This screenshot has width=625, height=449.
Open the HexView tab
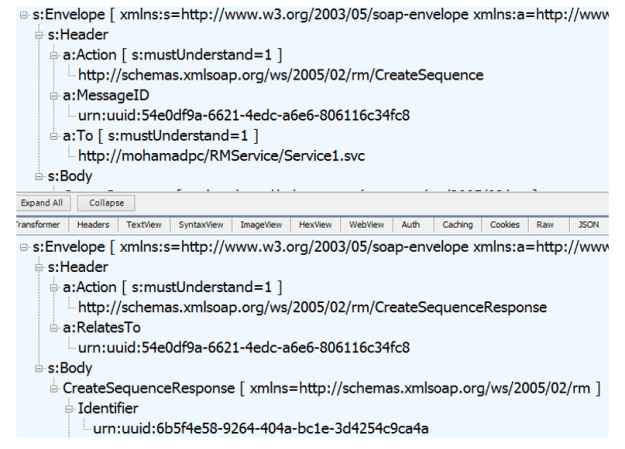(x=316, y=225)
